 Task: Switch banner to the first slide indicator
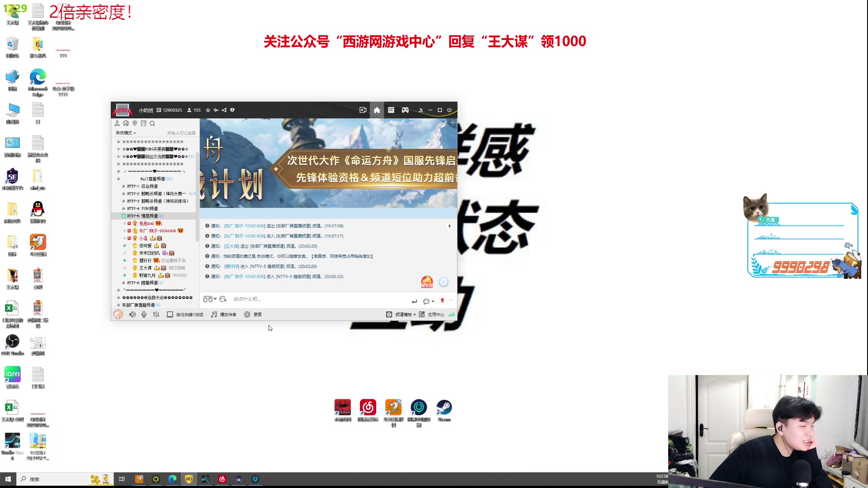324,205
